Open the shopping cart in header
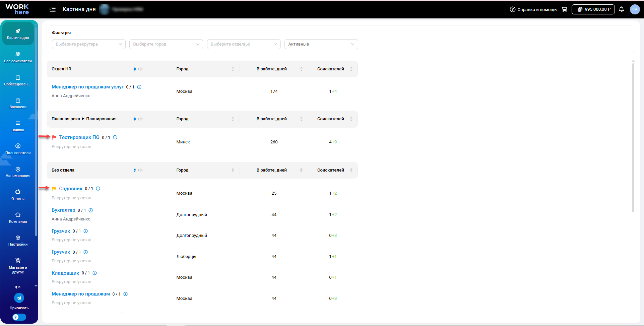 click(564, 9)
